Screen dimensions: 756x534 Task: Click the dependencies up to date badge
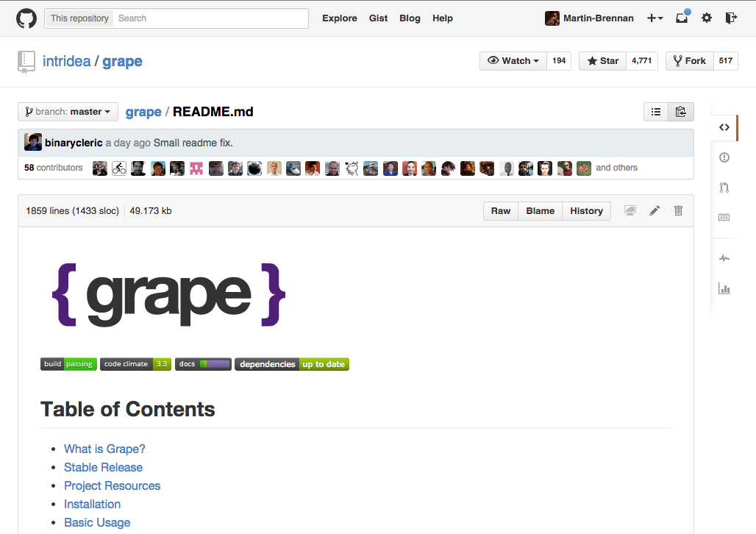coord(292,364)
